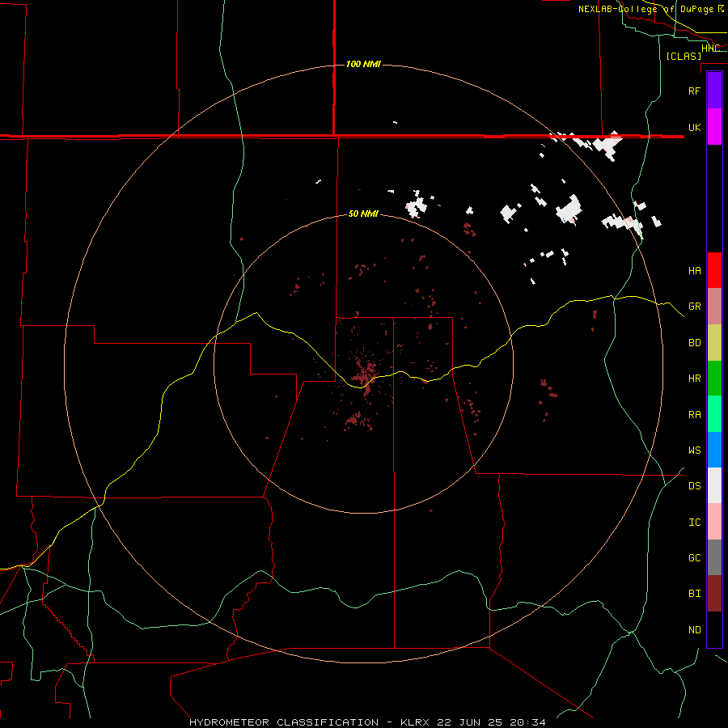Click the '20:34' timestamp
The width and height of the screenshot is (728, 728).
click(x=528, y=722)
